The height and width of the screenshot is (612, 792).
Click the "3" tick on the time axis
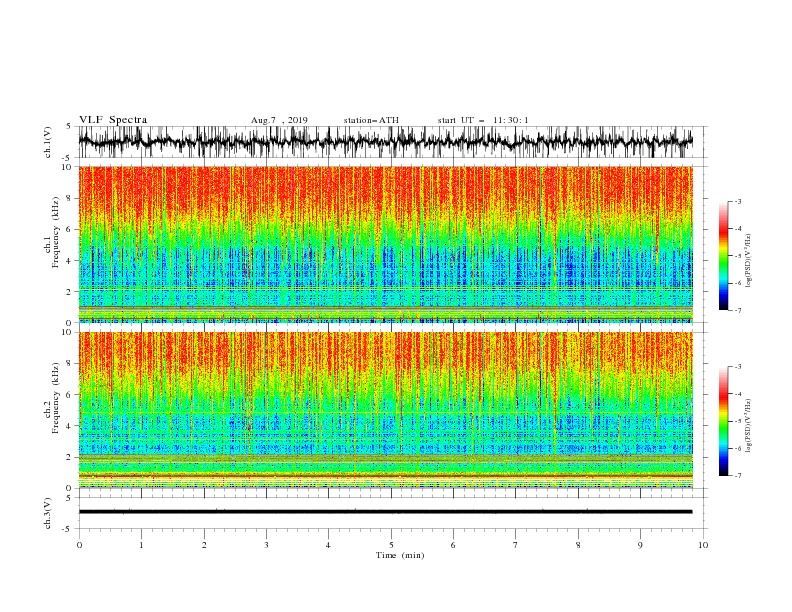tap(266, 545)
